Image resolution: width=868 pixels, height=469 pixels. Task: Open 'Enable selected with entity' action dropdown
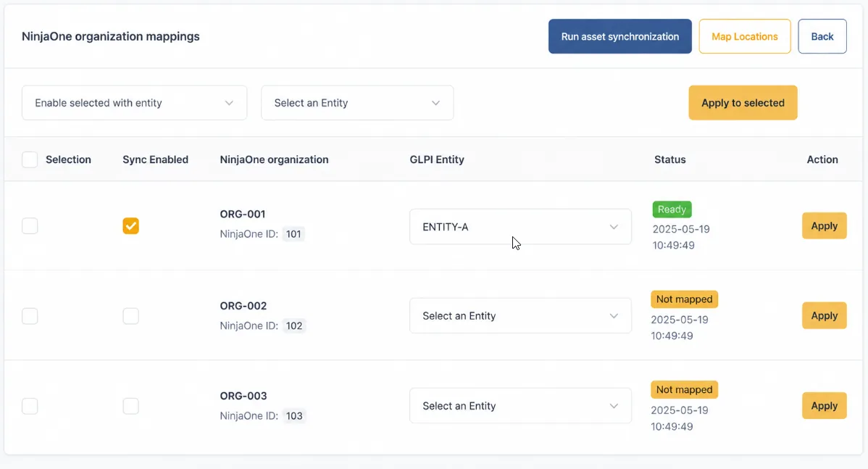click(135, 102)
